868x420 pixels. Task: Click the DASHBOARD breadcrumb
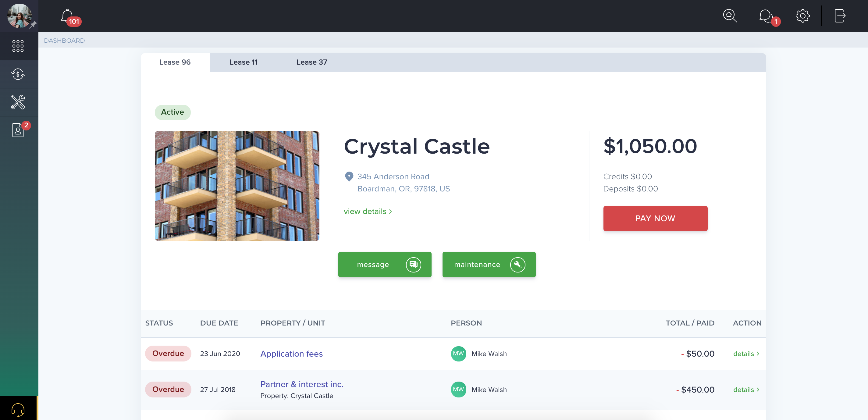click(x=64, y=41)
